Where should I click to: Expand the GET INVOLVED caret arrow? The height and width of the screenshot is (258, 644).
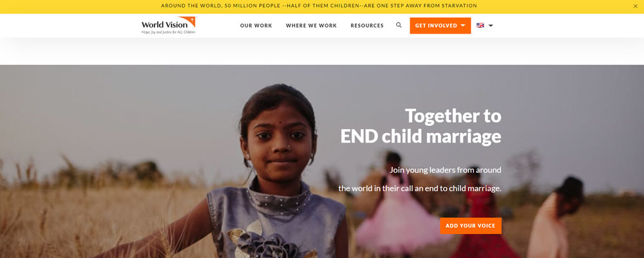(x=463, y=26)
